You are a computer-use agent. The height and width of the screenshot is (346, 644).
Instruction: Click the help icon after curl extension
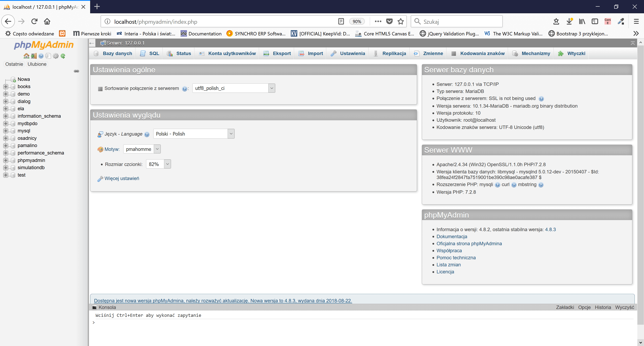tap(514, 185)
